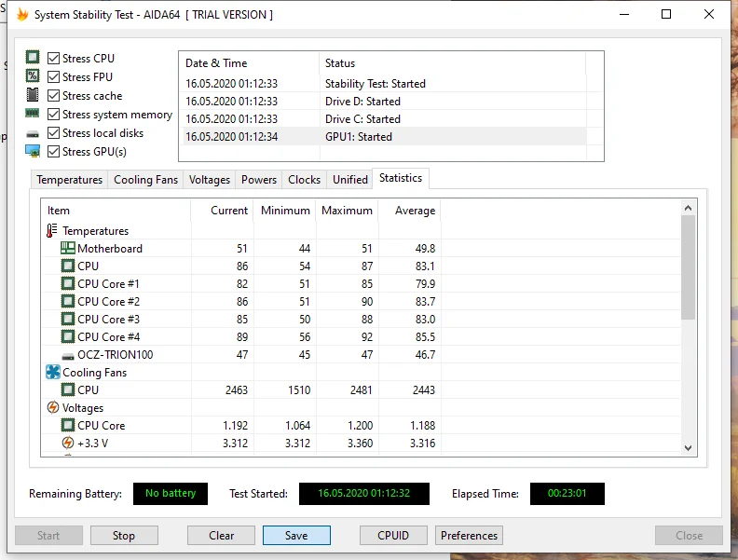Click the statistics scrollbar down arrow
738x560 pixels.
click(688, 448)
